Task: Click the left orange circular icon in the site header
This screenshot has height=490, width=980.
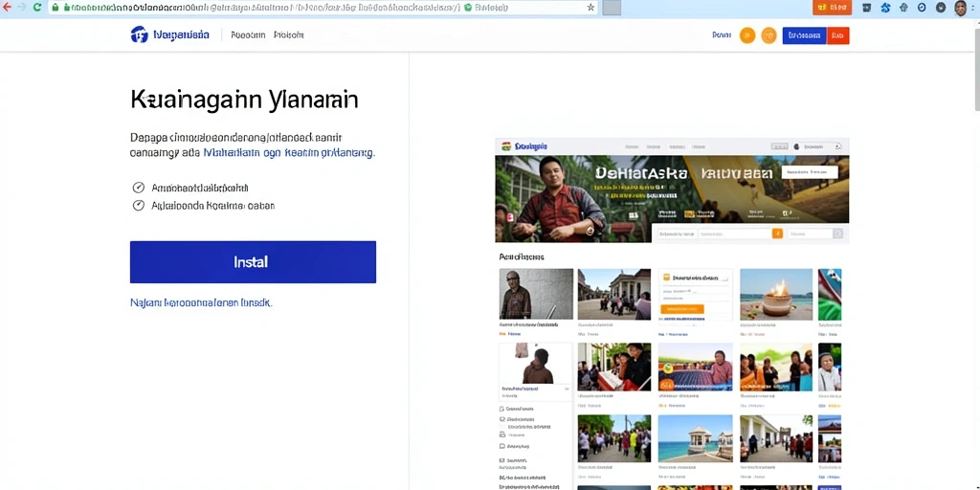Action: (747, 35)
